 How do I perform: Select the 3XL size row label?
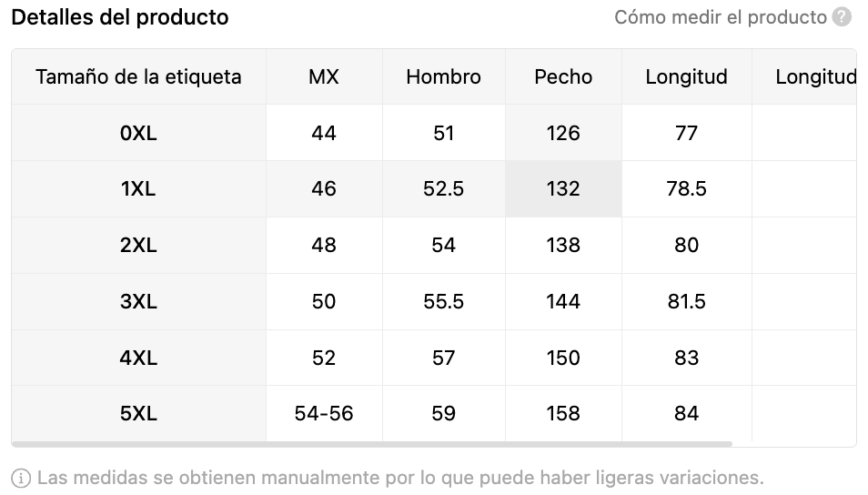pos(138,302)
